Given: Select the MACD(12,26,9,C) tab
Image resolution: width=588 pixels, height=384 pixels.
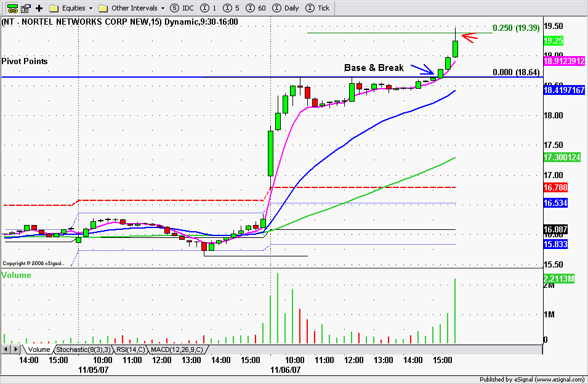Looking at the screenshot, I should tap(177, 349).
